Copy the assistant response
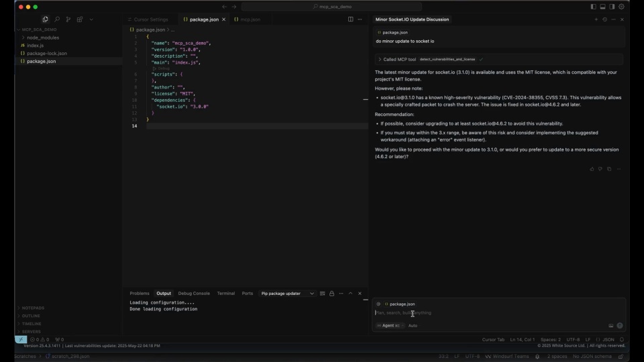The width and height of the screenshot is (644, 362). click(609, 169)
